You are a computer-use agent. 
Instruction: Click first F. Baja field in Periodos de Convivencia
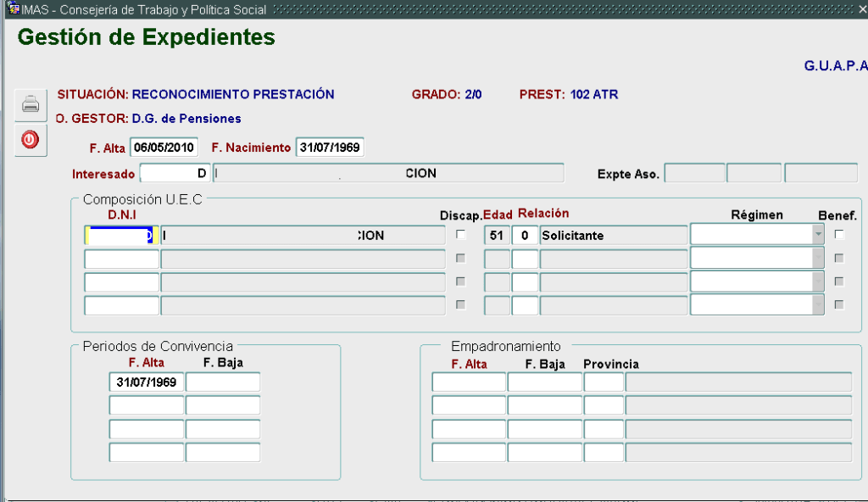click(223, 382)
